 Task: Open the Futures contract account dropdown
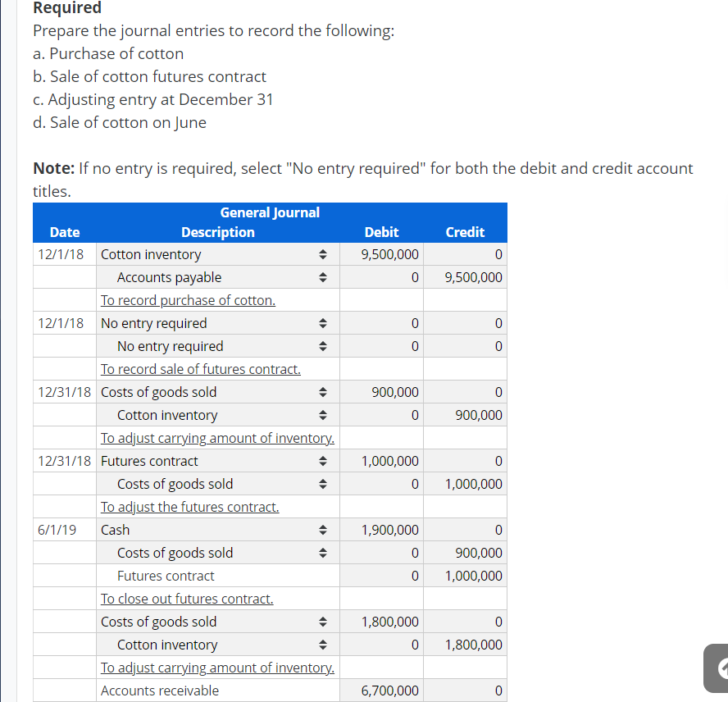click(322, 461)
